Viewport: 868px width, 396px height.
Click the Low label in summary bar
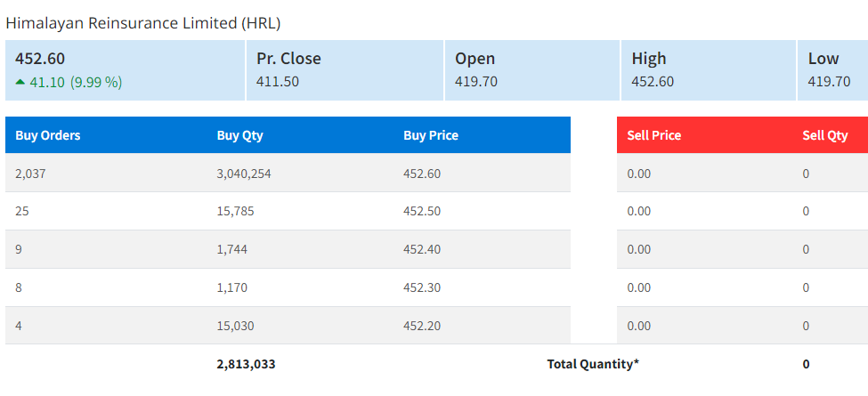823,59
